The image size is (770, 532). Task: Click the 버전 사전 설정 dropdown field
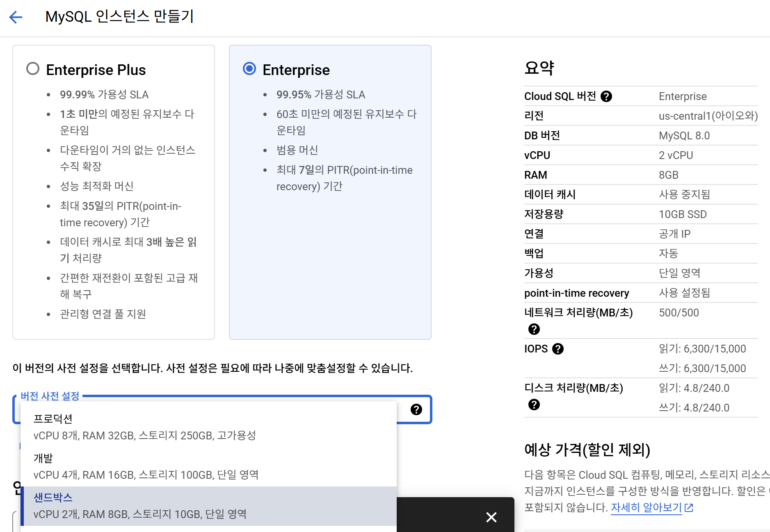tap(222, 409)
